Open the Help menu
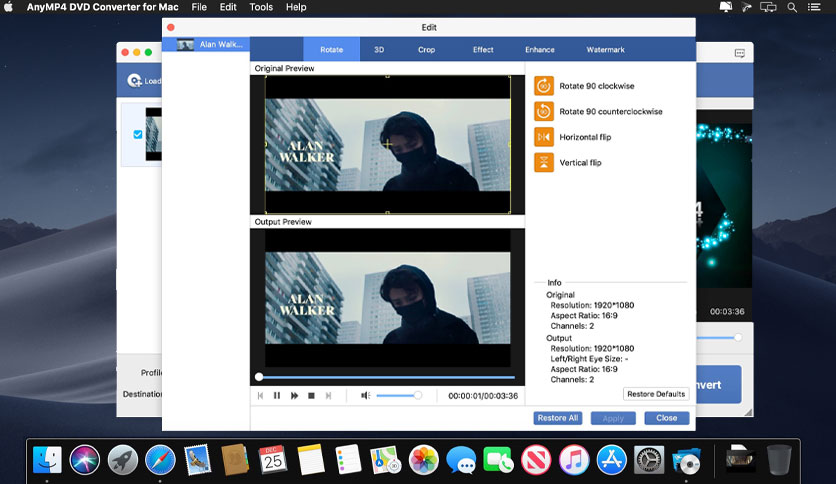Image resolution: width=836 pixels, height=484 pixels. (296, 7)
